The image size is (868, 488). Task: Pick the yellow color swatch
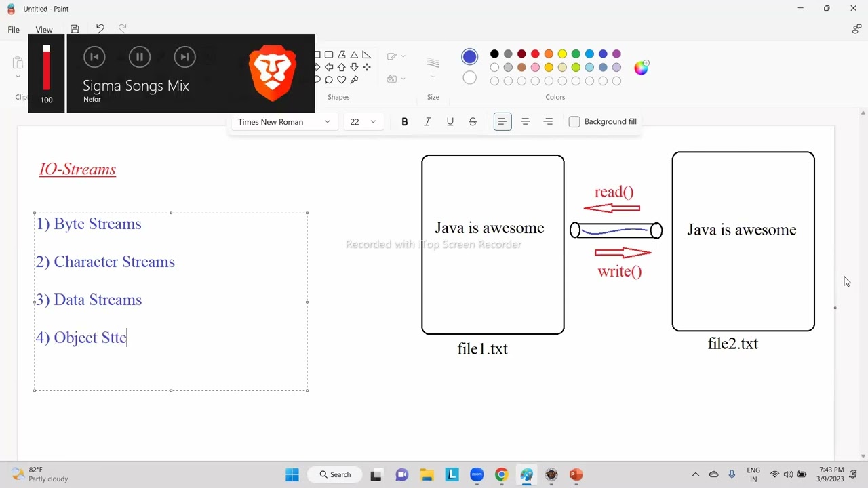point(562,54)
